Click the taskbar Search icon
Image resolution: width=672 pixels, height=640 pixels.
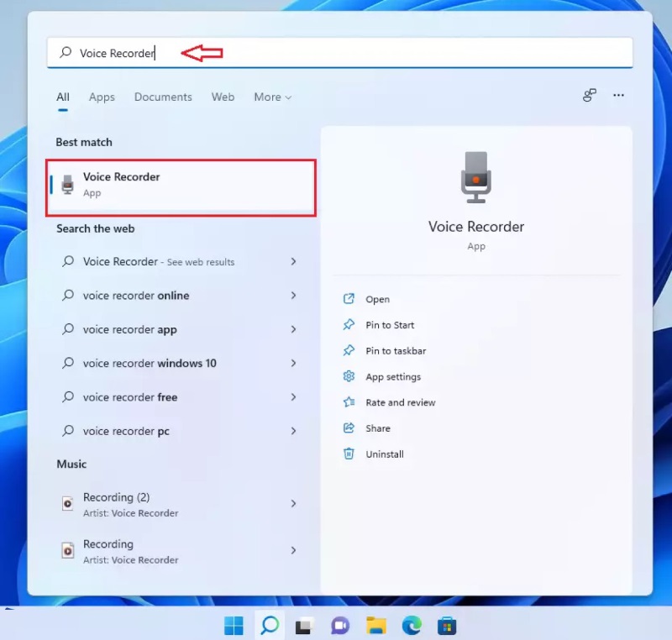pos(270,626)
